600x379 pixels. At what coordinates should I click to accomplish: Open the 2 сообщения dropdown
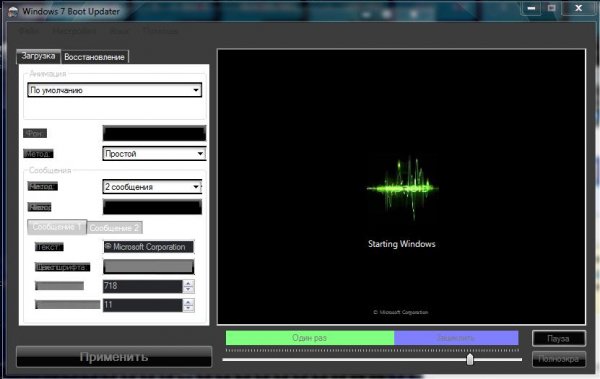152,187
